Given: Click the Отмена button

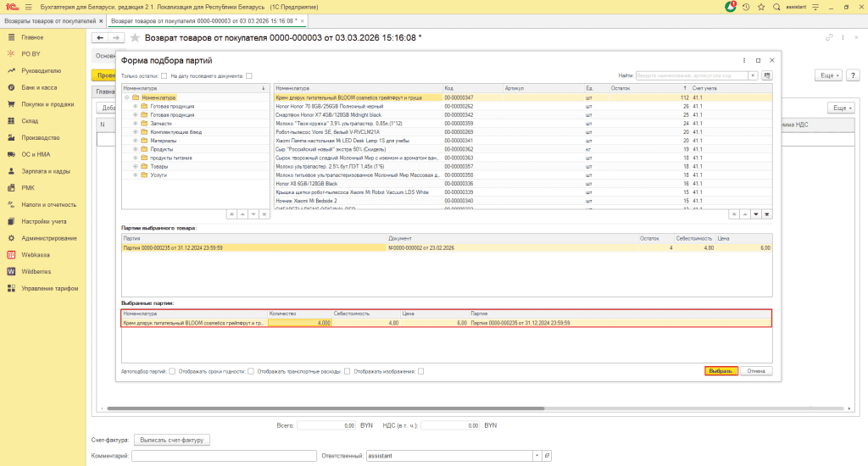Looking at the screenshot, I should 756,371.
